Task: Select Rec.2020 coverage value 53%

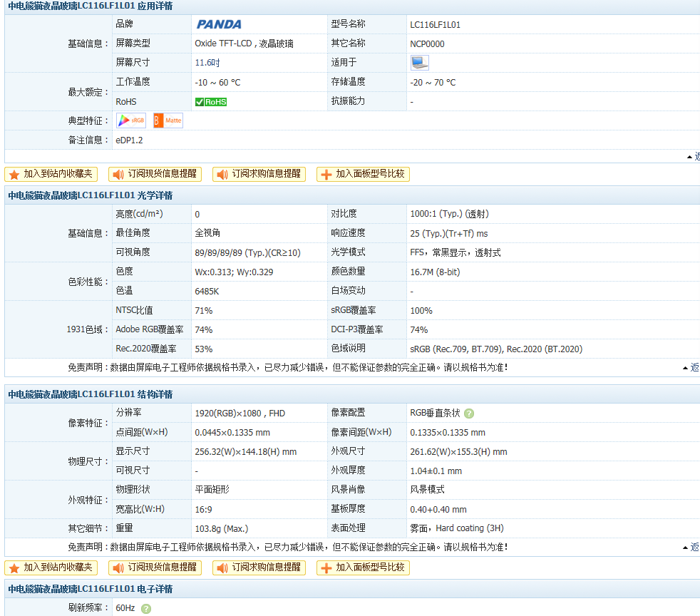Action: coord(204,349)
